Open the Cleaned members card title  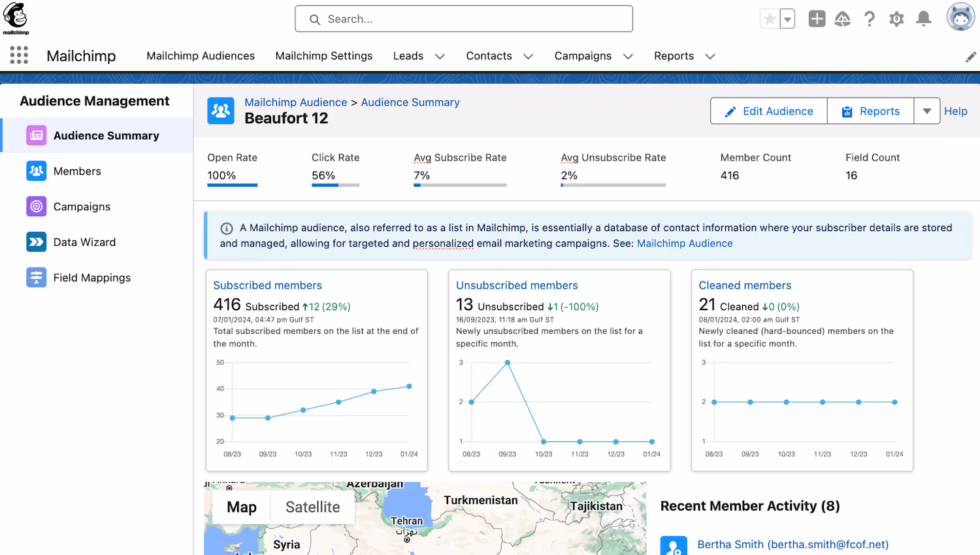(745, 285)
